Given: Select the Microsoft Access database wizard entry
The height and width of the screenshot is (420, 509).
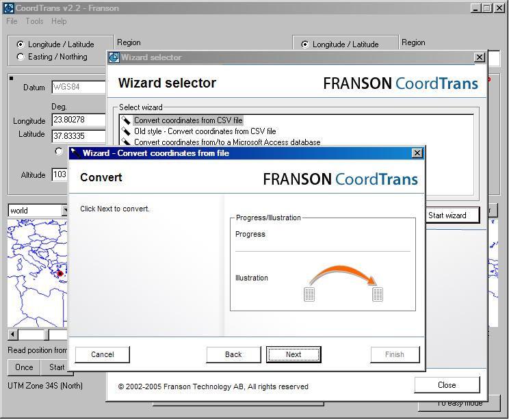Looking at the screenshot, I should tap(227, 142).
